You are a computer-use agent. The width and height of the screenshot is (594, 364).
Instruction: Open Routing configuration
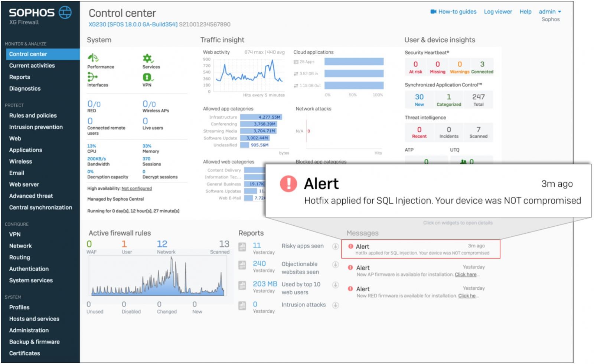point(20,258)
